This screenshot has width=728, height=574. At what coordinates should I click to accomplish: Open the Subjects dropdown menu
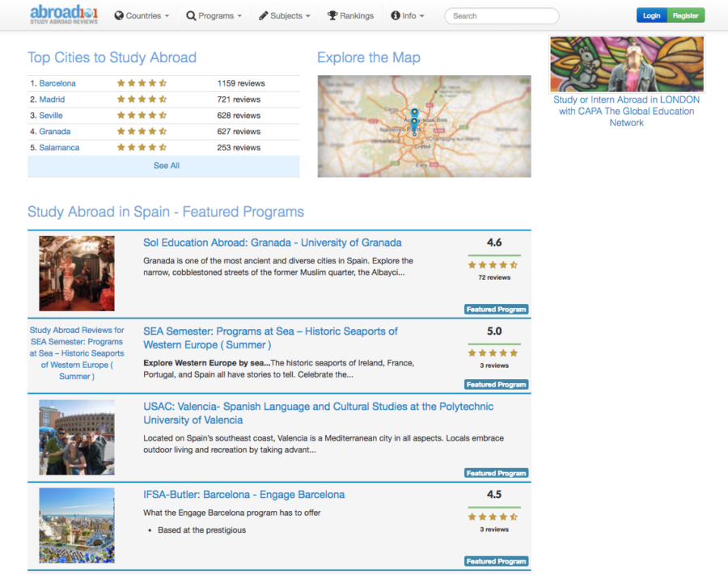pyautogui.click(x=285, y=15)
